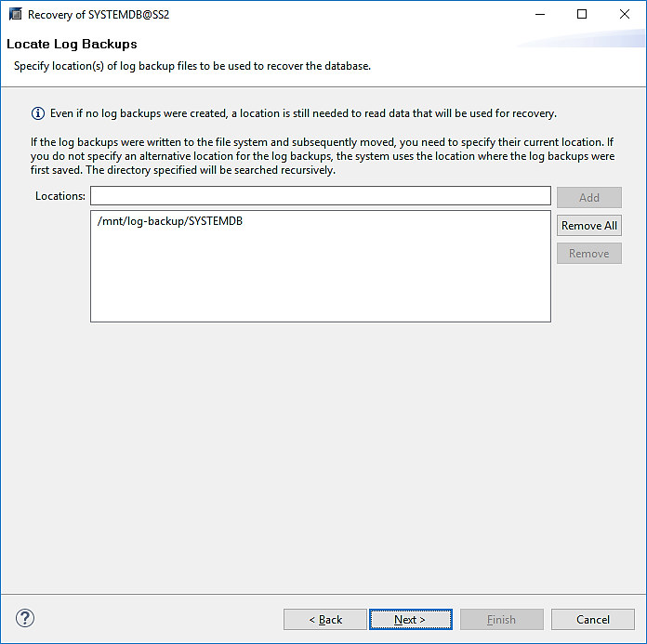647x644 pixels.
Task: Select the /mnt/log-backup/SYSTEMDB list entry
Action: click(x=170, y=221)
